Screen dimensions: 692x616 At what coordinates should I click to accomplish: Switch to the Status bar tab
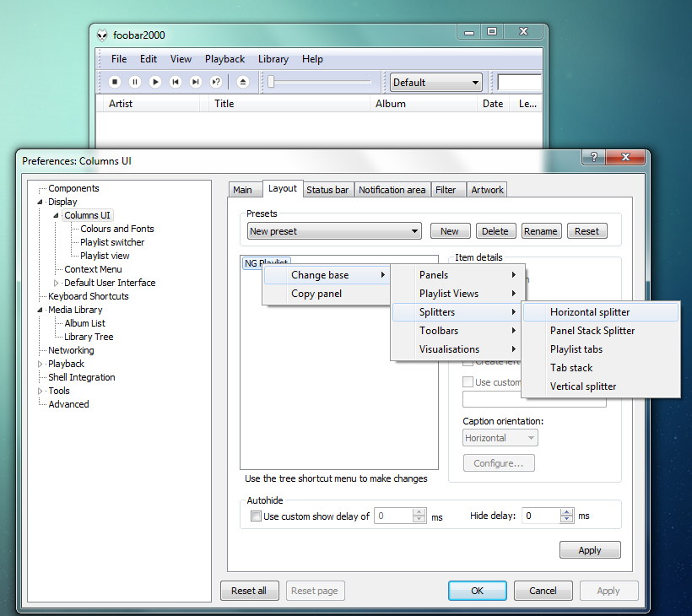[328, 189]
